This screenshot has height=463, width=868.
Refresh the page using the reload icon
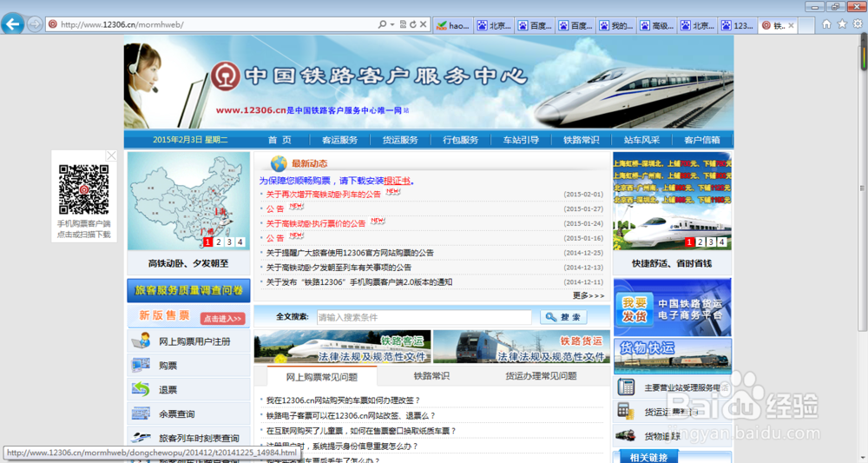pos(413,24)
